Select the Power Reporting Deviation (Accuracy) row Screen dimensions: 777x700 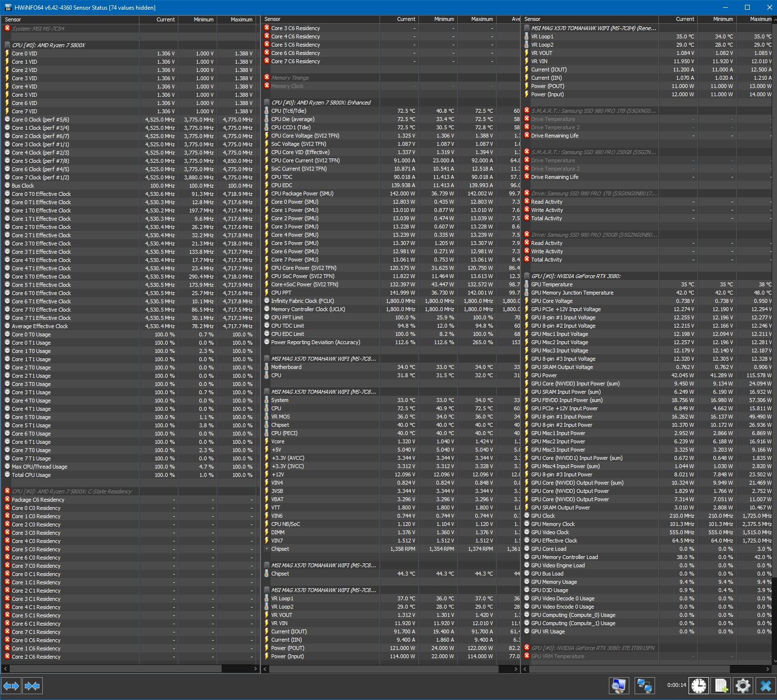[x=391, y=342]
